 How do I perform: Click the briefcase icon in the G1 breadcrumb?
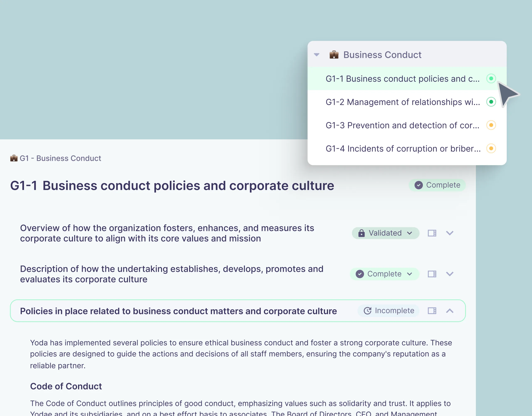click(14, 158)
